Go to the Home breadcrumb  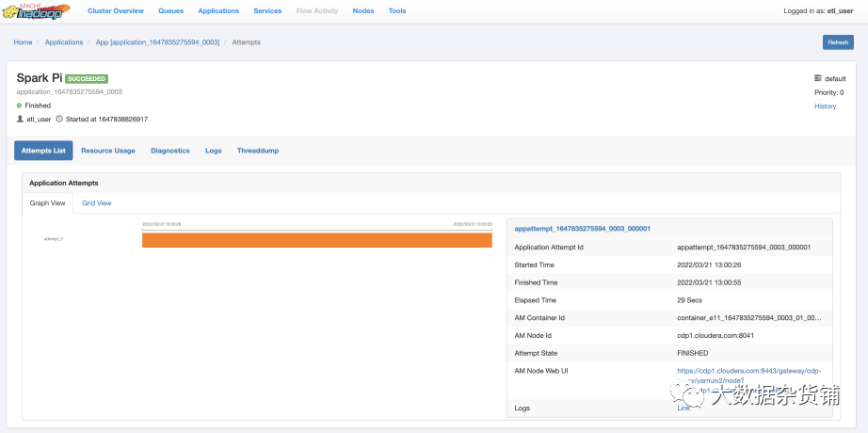23,42
